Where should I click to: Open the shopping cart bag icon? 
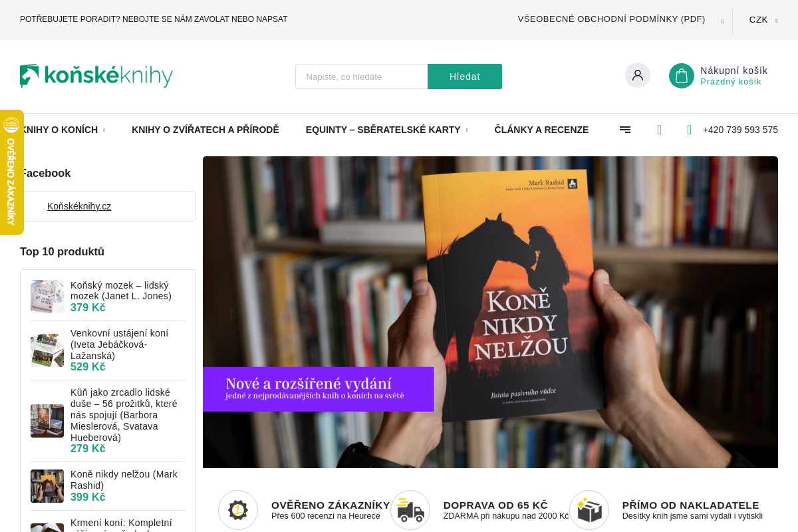pyautogui.click(x=682, y=76)
